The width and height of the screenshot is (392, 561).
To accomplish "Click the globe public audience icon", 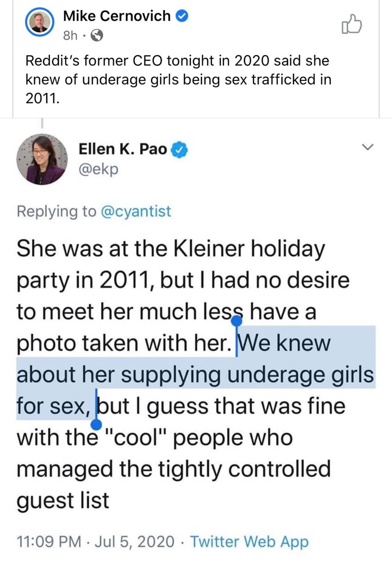I will pyautogui.click(x=97, y=36).
